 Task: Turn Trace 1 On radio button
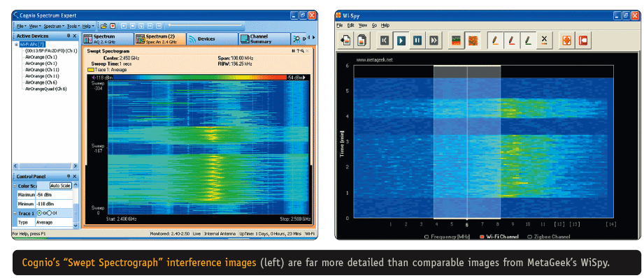pyautogui.click(x=39, y=213)
